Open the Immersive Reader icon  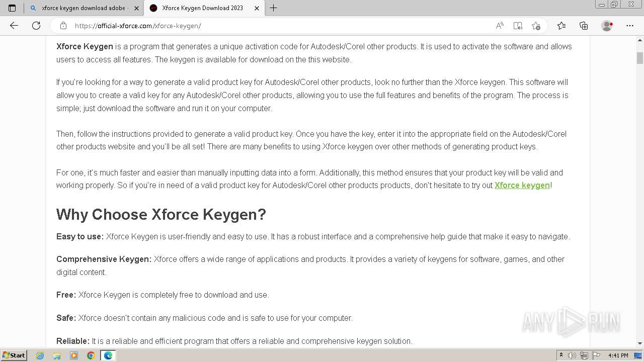pos(518,26)
